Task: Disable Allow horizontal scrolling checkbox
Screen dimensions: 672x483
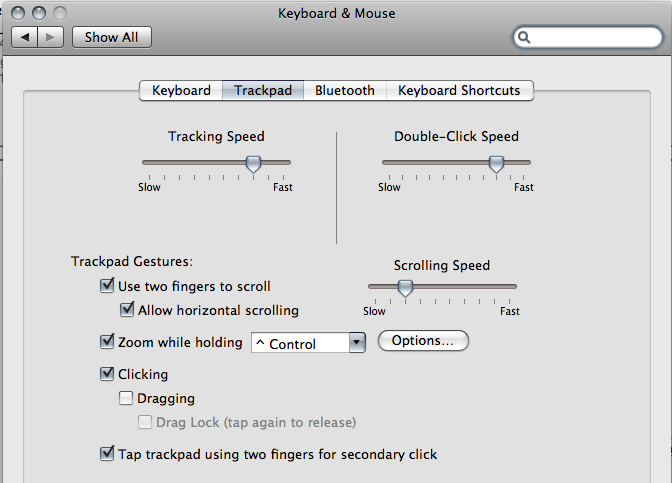Action: [127, 309]
